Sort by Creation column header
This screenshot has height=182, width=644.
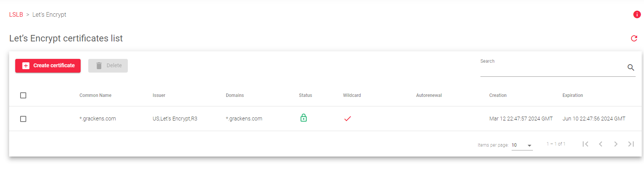pos(498,95)
